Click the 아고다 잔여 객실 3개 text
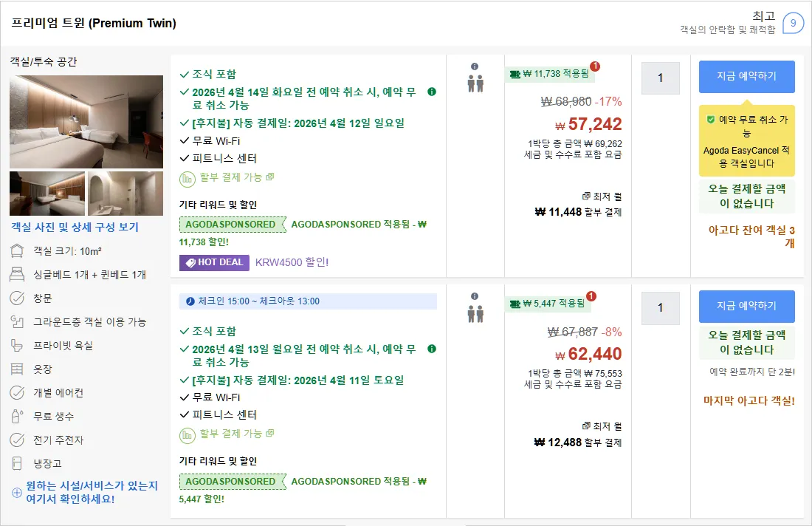Image resolution: width=812 pixels, height=526 pixels. (751, 237)
